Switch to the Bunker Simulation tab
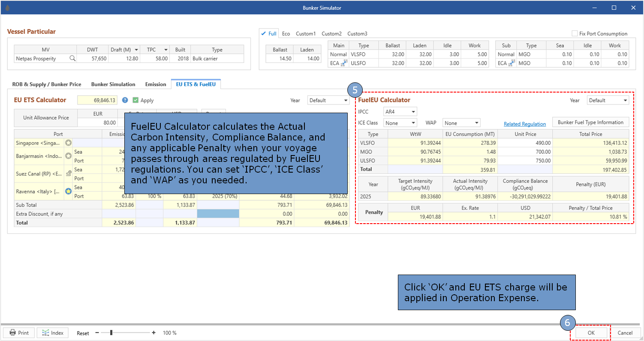The width and height of the screenshot is (644, 341). tap(113, 84)
